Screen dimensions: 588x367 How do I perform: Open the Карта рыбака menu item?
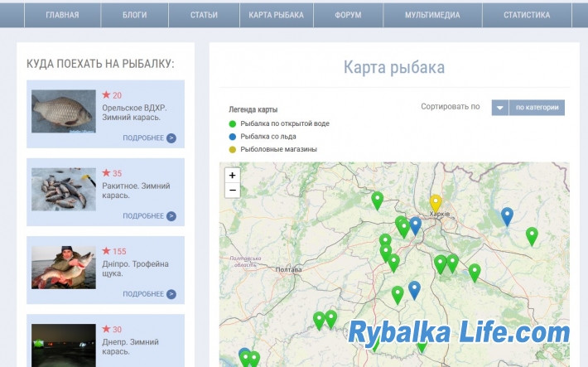coord(277,15)
